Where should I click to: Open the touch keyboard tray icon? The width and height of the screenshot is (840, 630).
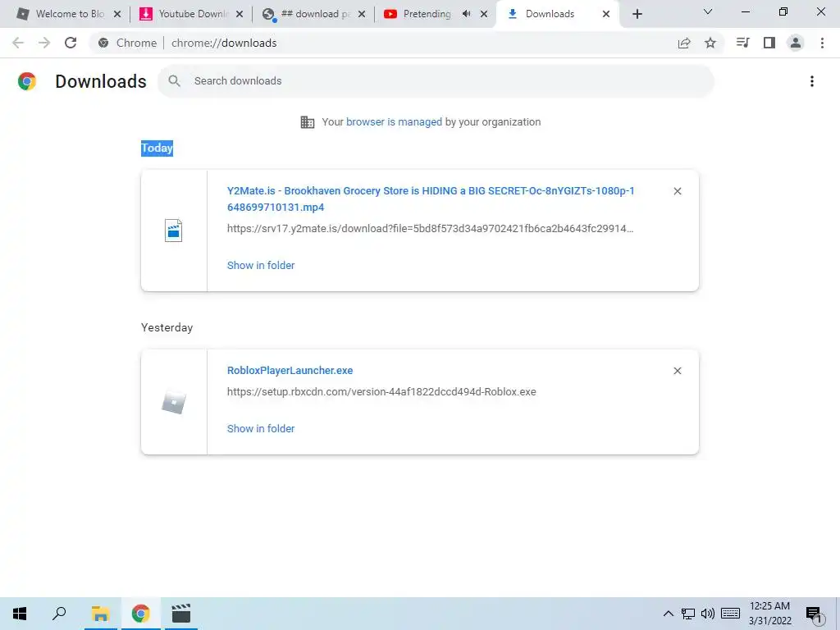pos(730,614)
